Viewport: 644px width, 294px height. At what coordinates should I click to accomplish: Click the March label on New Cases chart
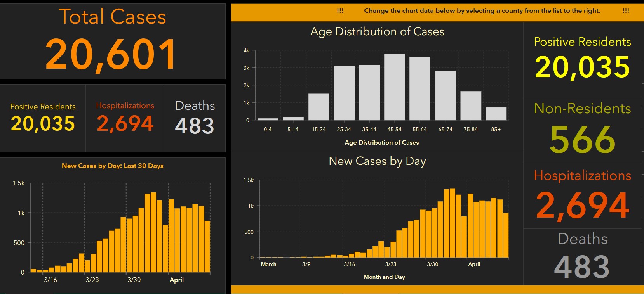[x=268, y=264]
